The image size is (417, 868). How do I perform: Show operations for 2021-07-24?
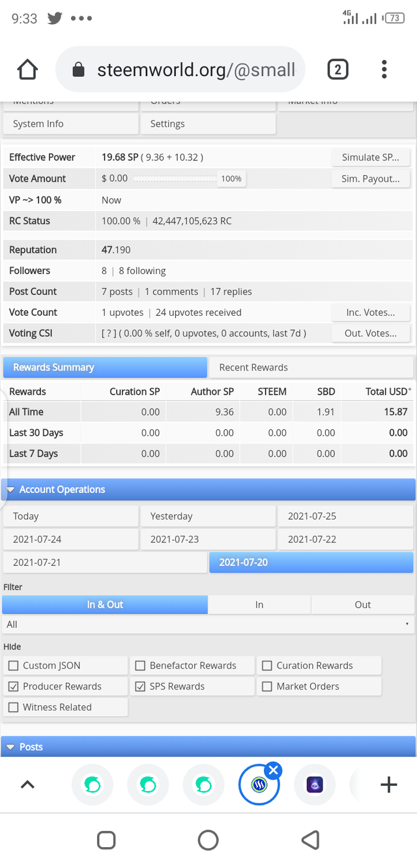tap(71, 539)
